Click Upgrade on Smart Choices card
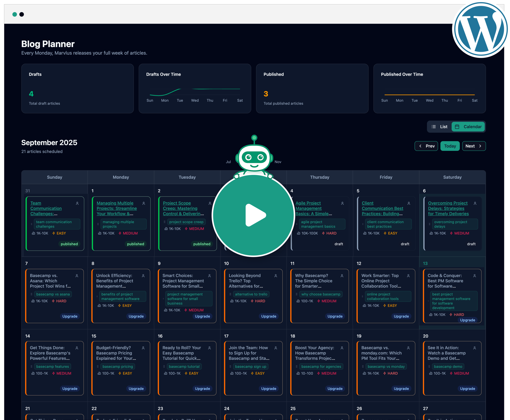The height and width of the screenshot is (420, 510). (x=202, y=316)
